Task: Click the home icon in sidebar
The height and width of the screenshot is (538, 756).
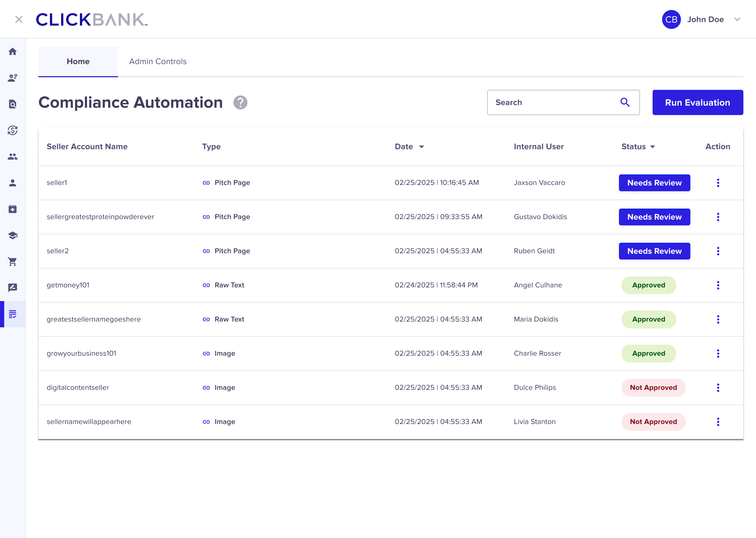Action: pyautogui.click(x=13, y=51)
